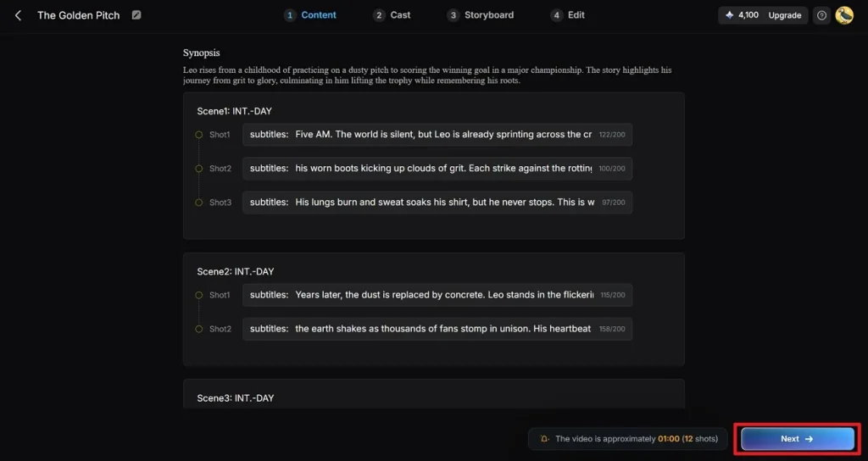Edit subtitle starting 'Five AM. The world is silent'
The height and width of the screenshot is (461, 868).
(x=437, y=135)
